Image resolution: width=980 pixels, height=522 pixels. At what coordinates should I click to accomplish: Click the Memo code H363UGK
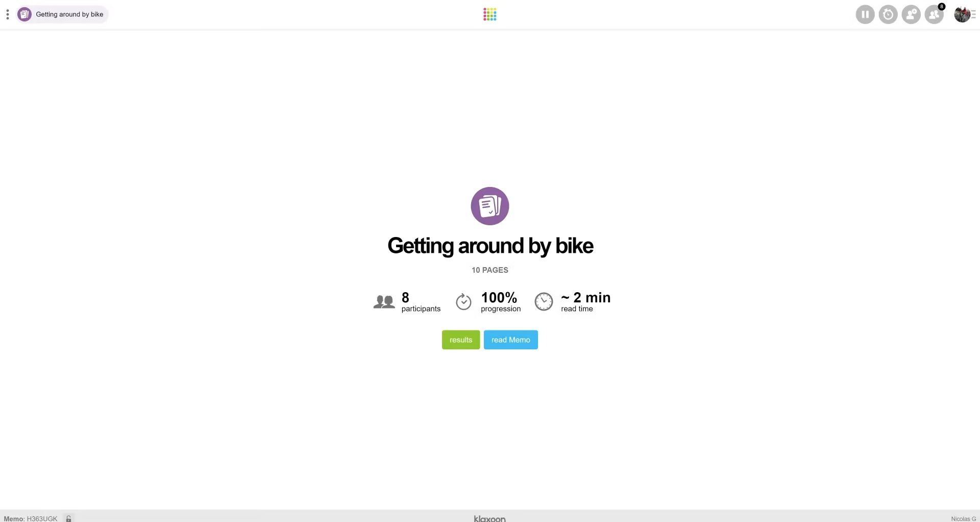tap(42, 518)
